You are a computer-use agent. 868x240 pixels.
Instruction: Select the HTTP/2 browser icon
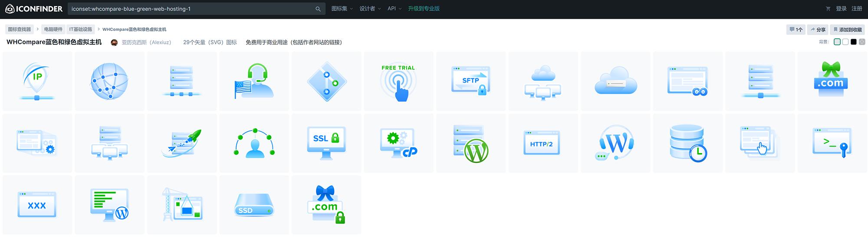[543, 143]
